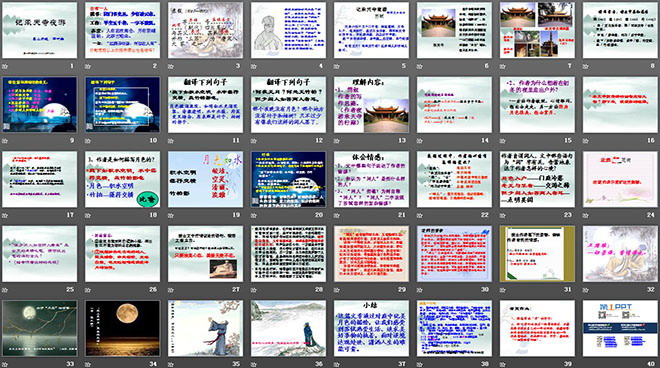The width and height of the screenshot is (660, 368).
Task: Click slide number label 10
Action: pos(153,140)
